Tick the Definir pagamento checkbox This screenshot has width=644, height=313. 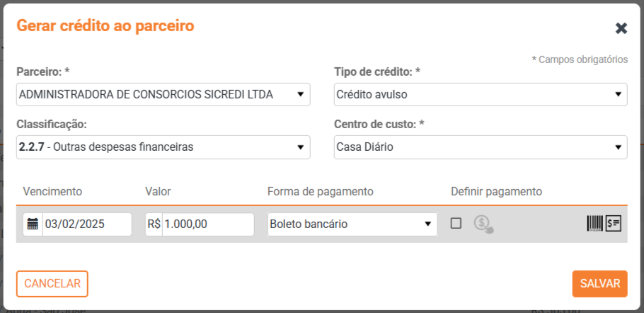[x=456, y=224]
